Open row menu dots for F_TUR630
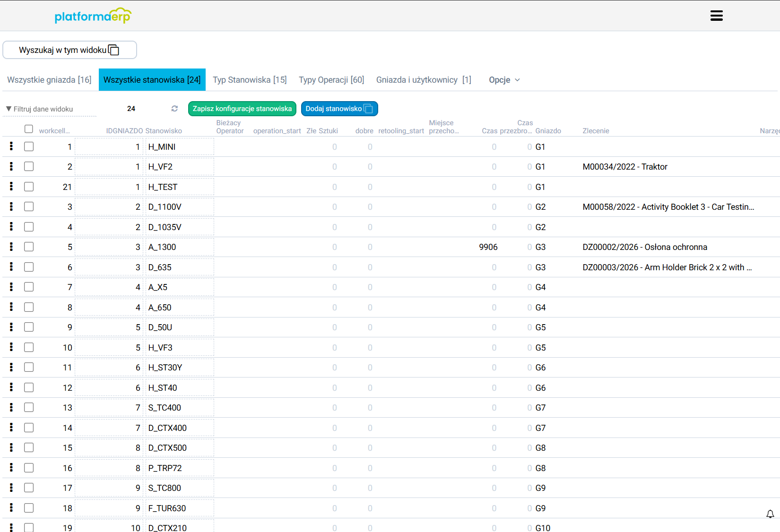The height and width of the screenshot is (532, 780). pyautogui.click(x=11, y=508)
